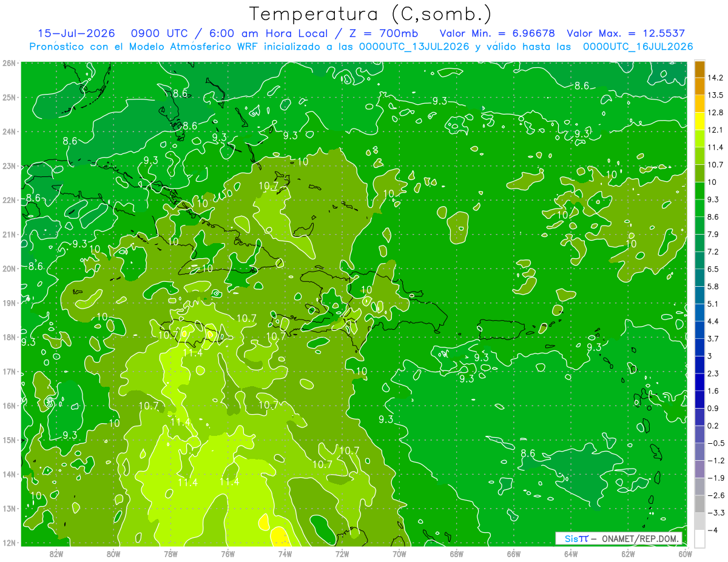Pick the lime swatch between 11.4 and 12.1

[x=699, y=139]
